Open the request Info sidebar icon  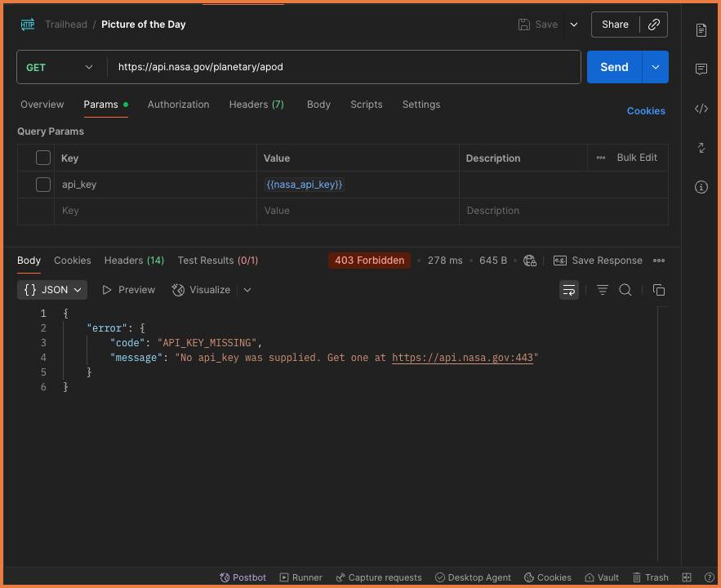[701, 187]
